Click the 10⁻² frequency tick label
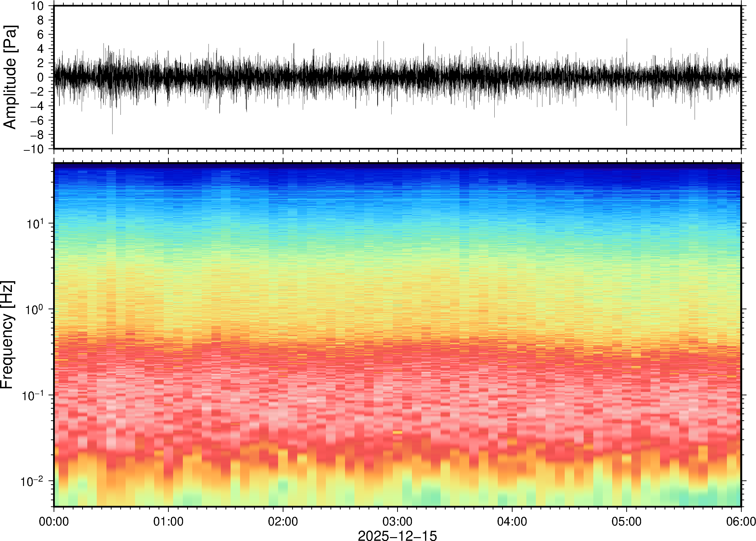Viewport: 756px width, 541px height. pyautogui.click(x=32, y=481)
